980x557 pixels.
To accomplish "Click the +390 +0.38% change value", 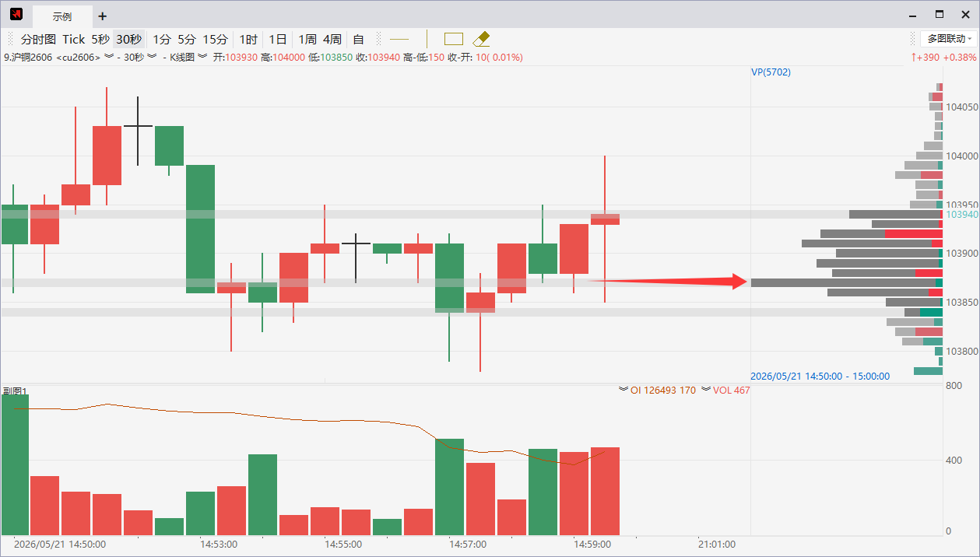I will tap(943, 58).
